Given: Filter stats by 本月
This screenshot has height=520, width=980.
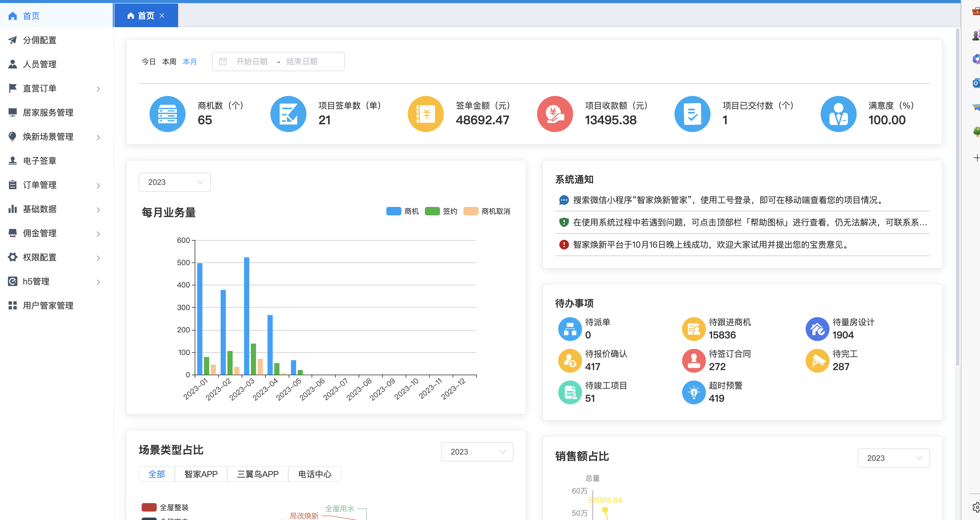Looking at the screenshot, I should click(190, 62).
